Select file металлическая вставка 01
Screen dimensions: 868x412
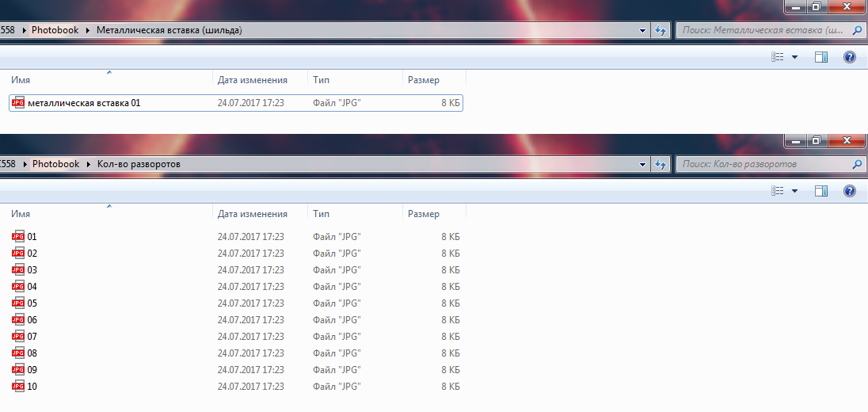[84, 103]
